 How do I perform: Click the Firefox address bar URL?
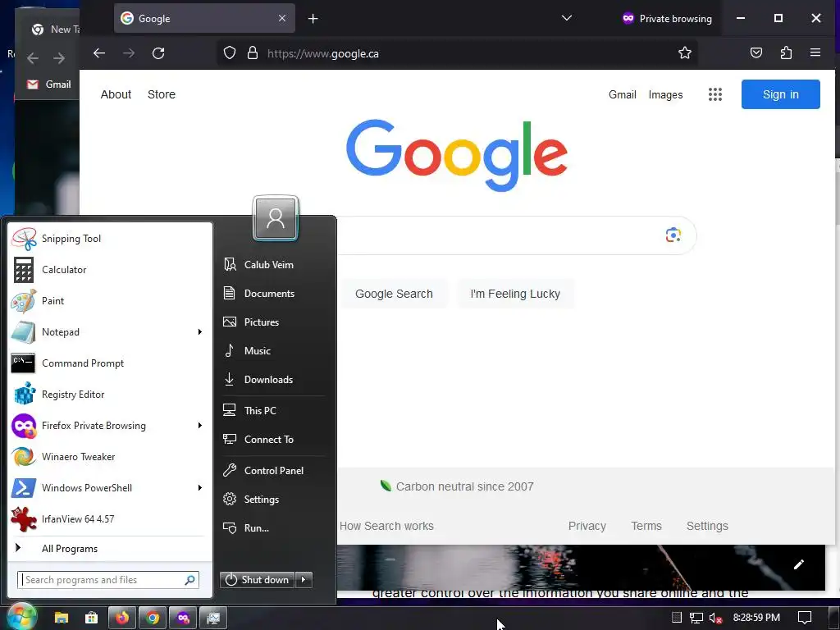click(323, 53)
